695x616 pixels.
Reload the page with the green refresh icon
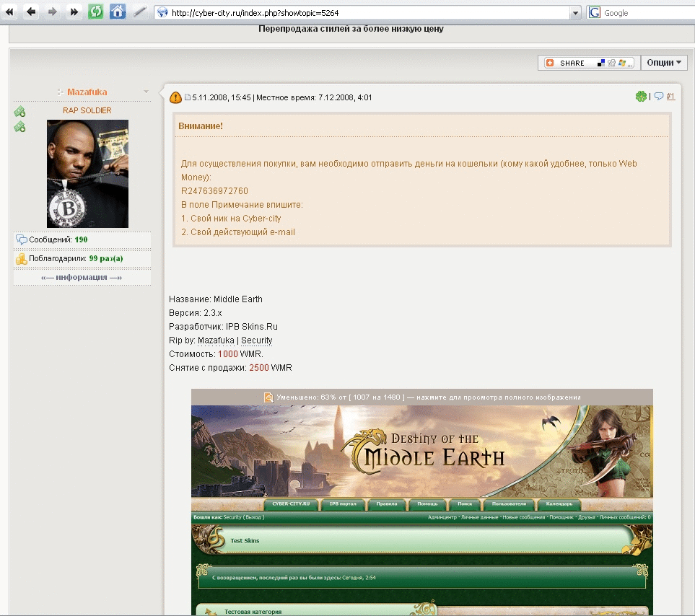95,12
